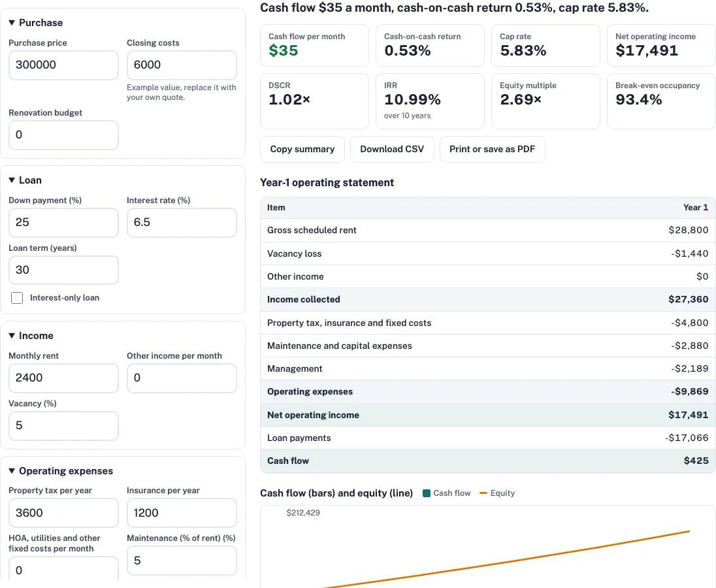Click the Copy summary button
The width and height of the screenshot is (716, 588).
click(302, 149)
